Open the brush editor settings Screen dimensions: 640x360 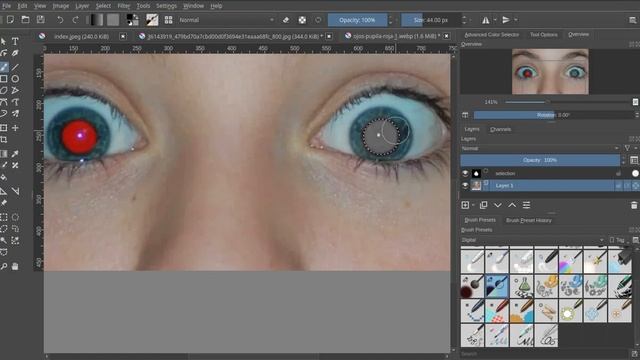click(152, 20)
